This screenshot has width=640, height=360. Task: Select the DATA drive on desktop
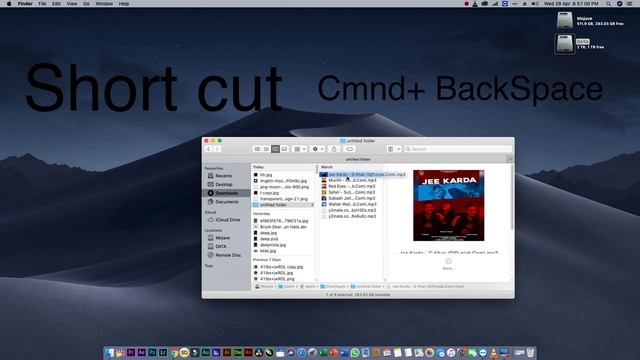click(x=564, y=44)
